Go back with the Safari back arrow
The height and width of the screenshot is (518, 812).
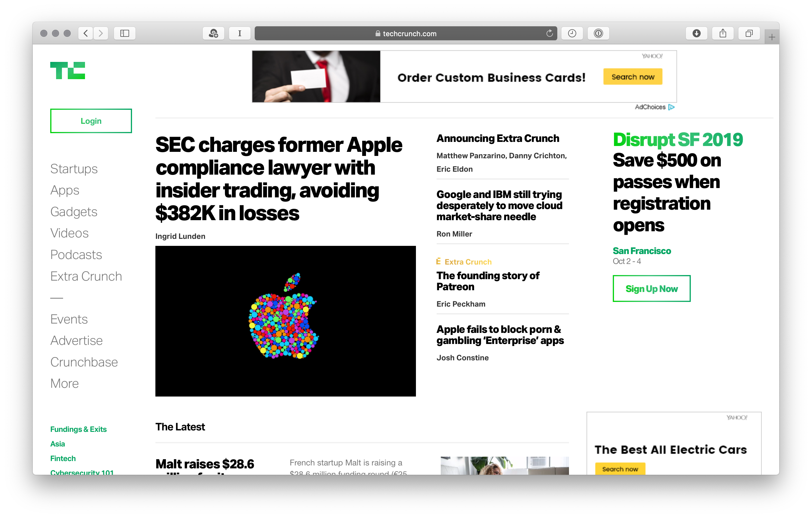[x=86, y=33]
